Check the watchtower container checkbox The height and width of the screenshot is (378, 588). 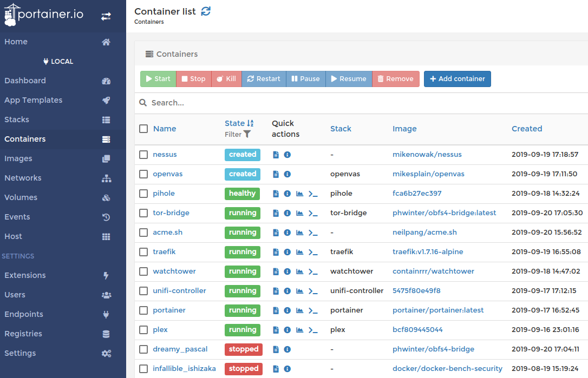click(143, 271)
